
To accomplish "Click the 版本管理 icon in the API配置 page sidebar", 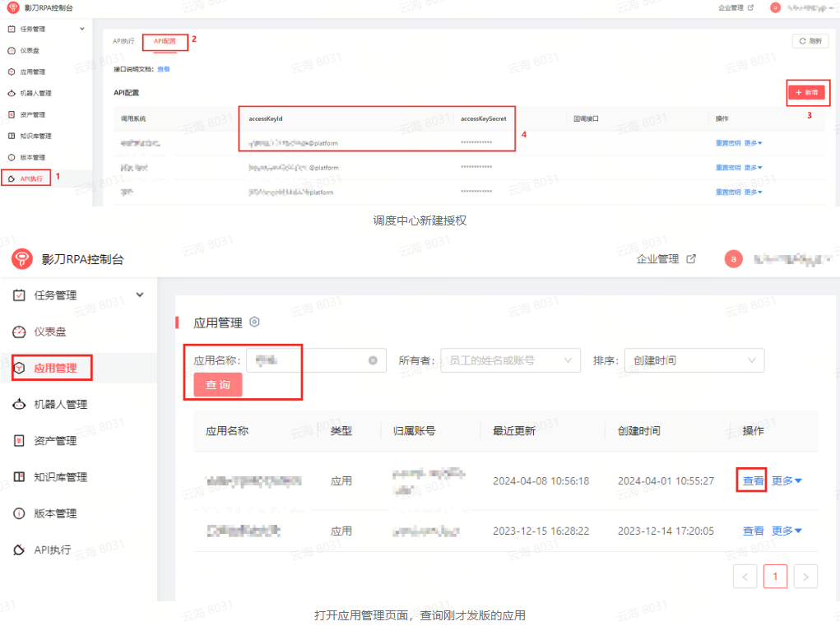I will pos(12,157).
